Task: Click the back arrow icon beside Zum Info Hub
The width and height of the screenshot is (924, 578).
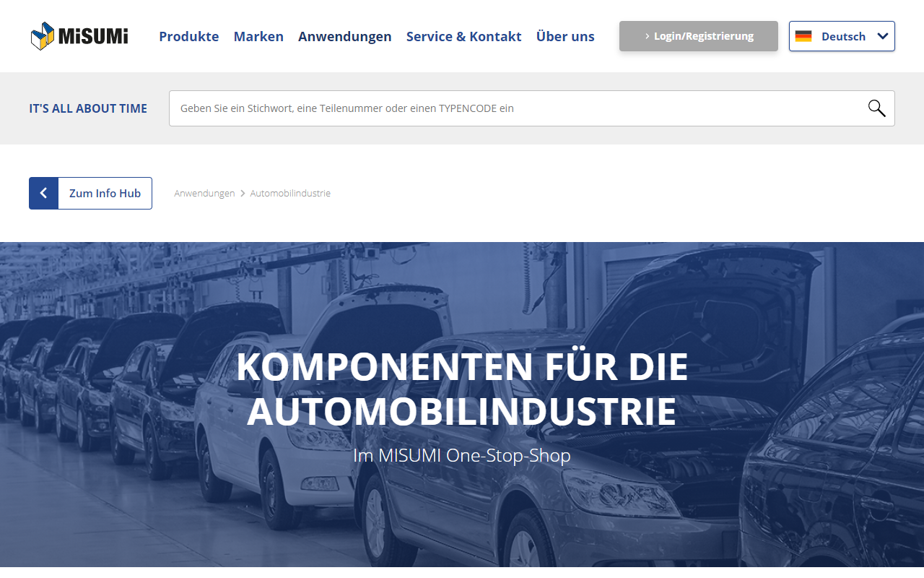Action: tap(43, 193)
